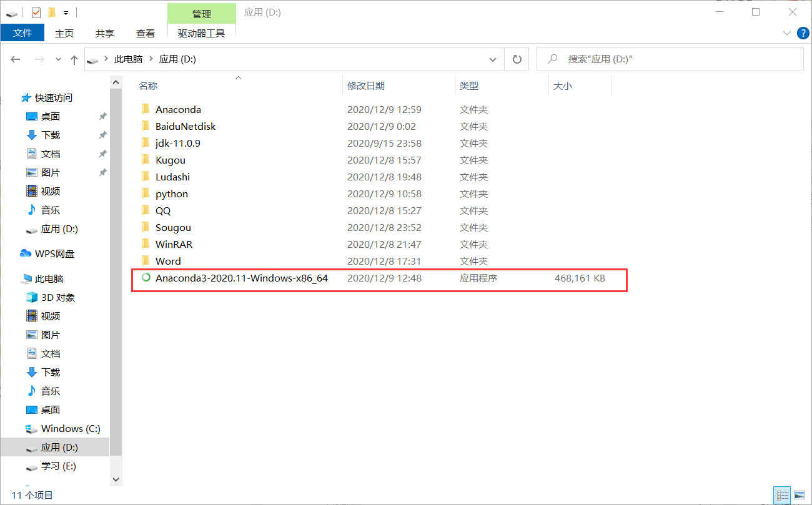Click 此电脑 in the address bar
812x505 pixels.
(x=128, y=59)
